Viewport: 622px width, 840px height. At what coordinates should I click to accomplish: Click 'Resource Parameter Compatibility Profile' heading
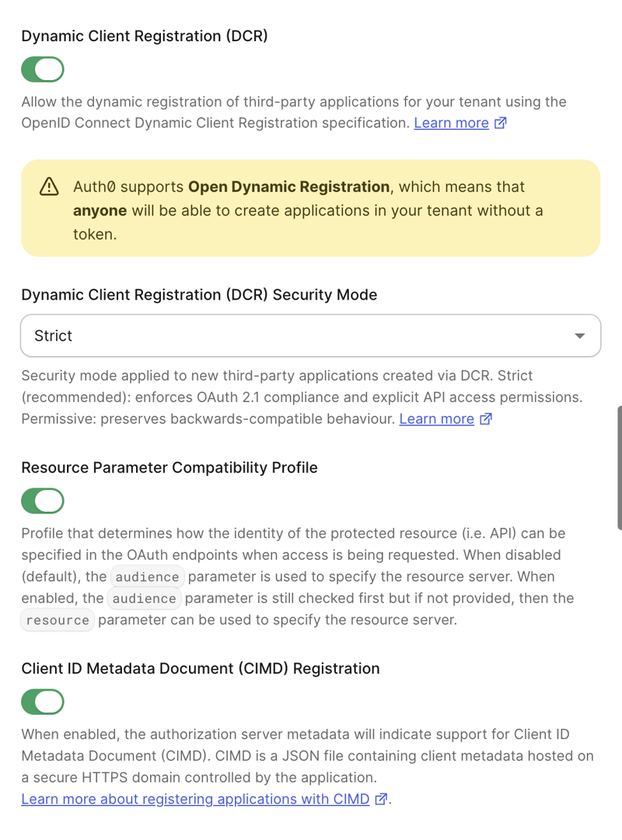coord(169,467)
